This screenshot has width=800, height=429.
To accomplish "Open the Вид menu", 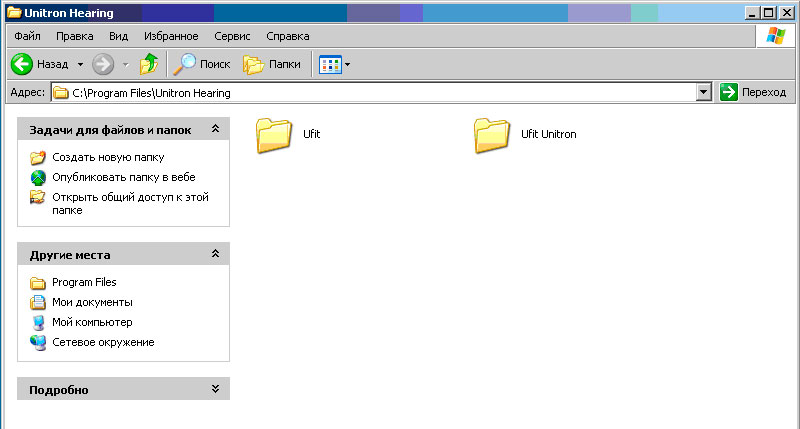I will (118, 36).
